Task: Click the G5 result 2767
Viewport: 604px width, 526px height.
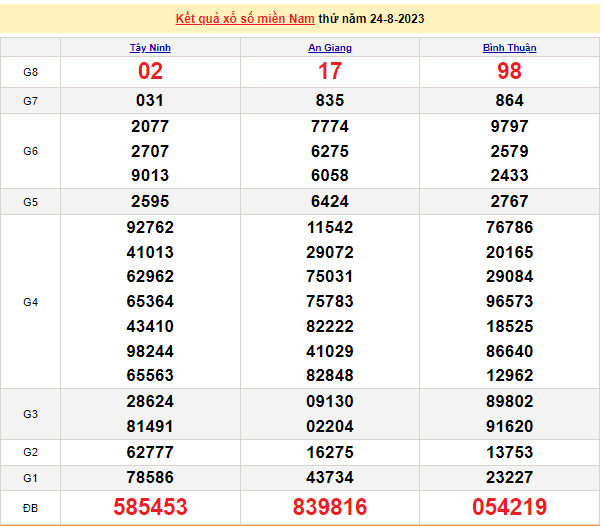Action: click(x=509, y=202)
